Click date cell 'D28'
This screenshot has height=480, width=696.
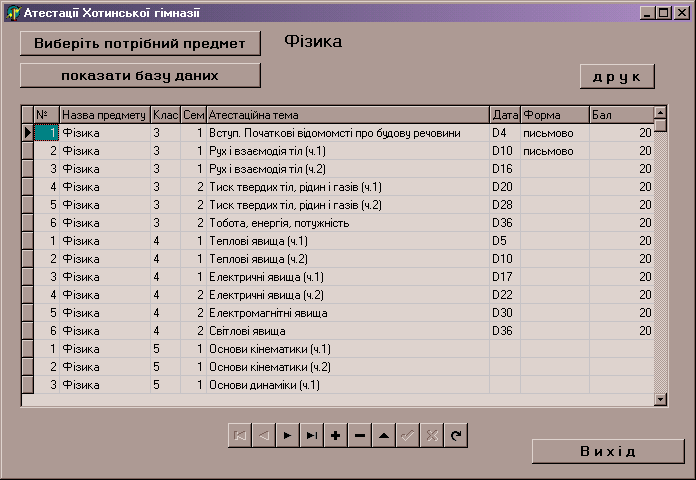tap(505, 205)
